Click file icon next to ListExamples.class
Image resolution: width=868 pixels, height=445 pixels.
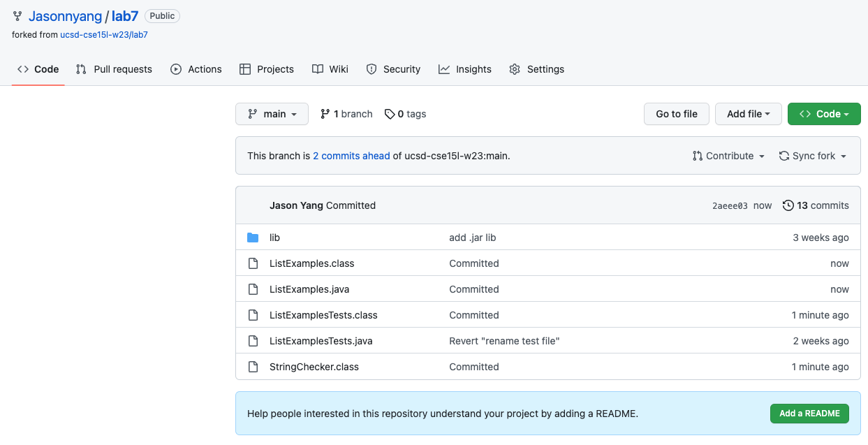point(253,263)
